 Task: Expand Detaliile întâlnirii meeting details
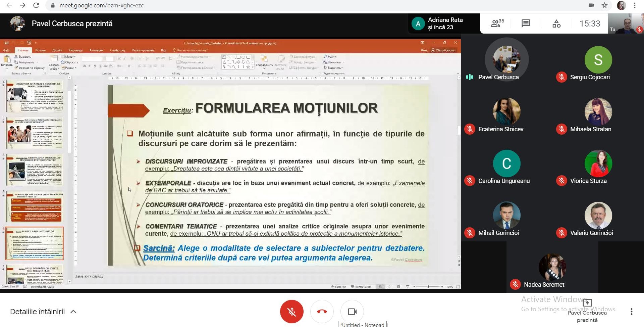(x=43, y=312)
